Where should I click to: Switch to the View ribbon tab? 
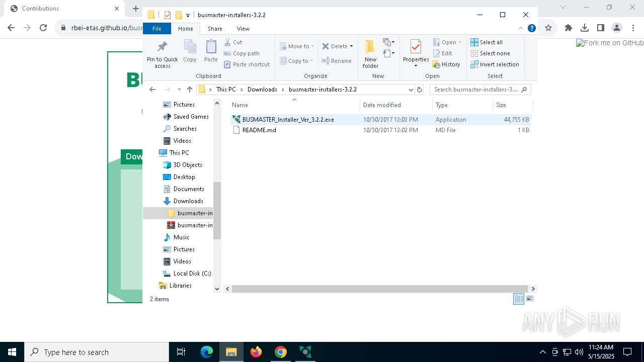243,29
